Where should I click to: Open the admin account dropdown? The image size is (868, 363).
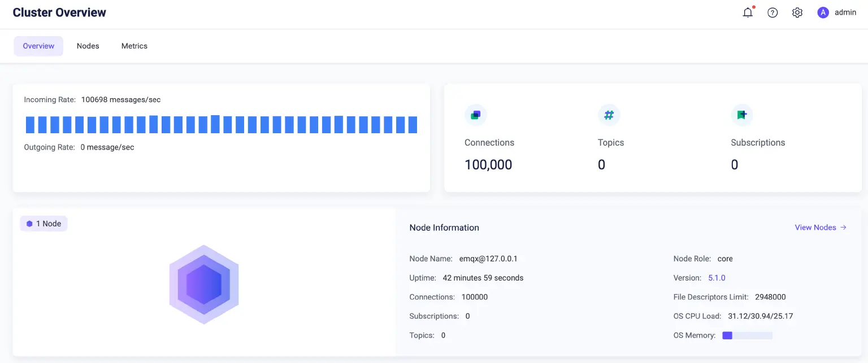click(845, 12)
